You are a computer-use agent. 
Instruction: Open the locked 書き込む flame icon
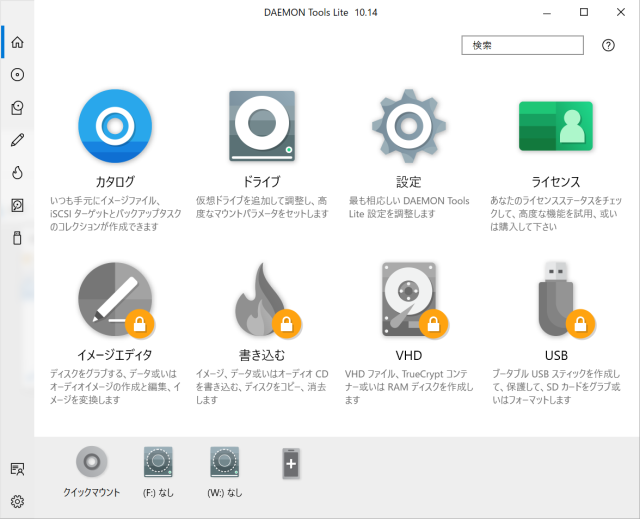[266, 300]
